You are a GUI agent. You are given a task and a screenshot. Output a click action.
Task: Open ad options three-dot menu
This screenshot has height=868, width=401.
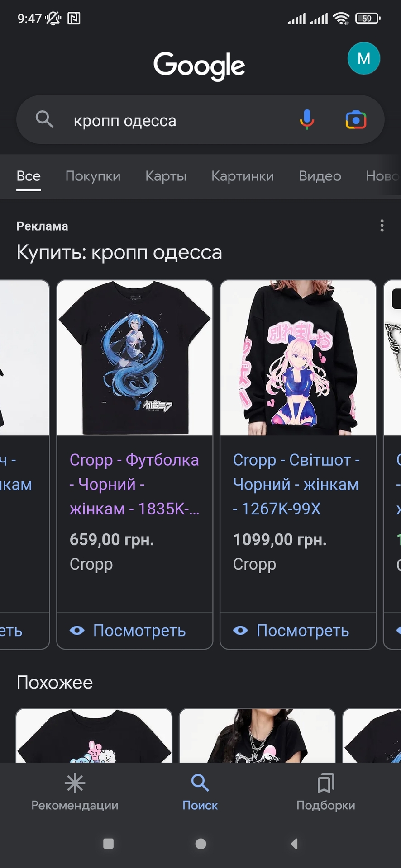[382, 226]
